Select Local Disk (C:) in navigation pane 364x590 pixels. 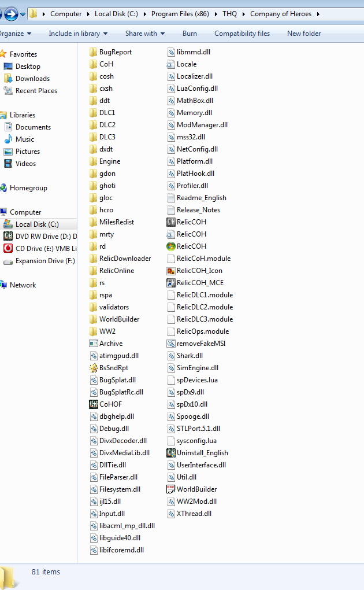tap(37, 224)
